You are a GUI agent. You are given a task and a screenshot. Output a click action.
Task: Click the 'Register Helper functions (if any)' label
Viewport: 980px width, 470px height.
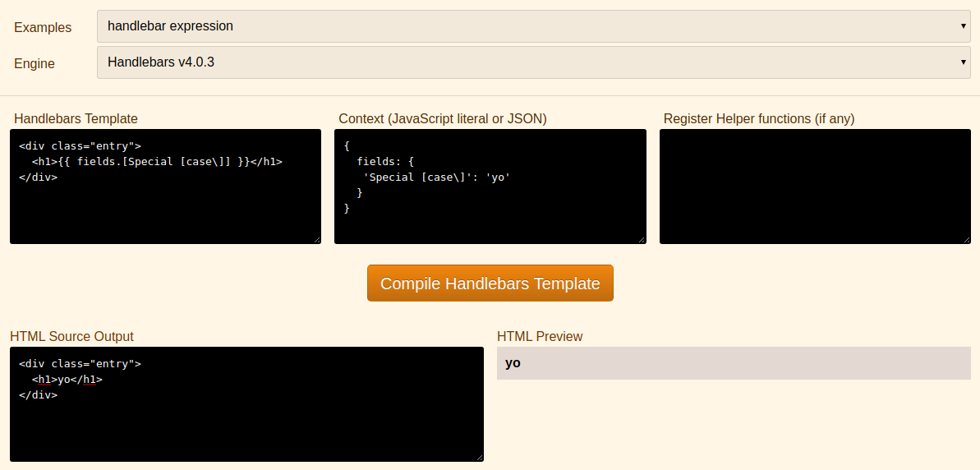pyautogui.click(x=759, y=119)
